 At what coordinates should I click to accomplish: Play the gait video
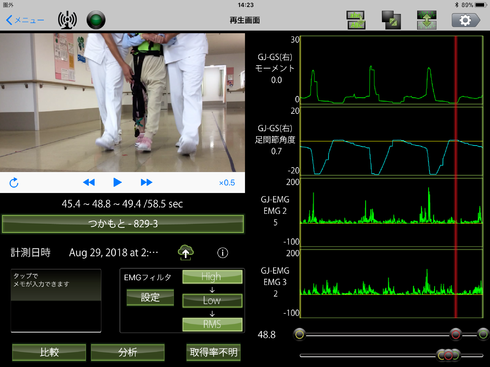(x=117, y=182)
